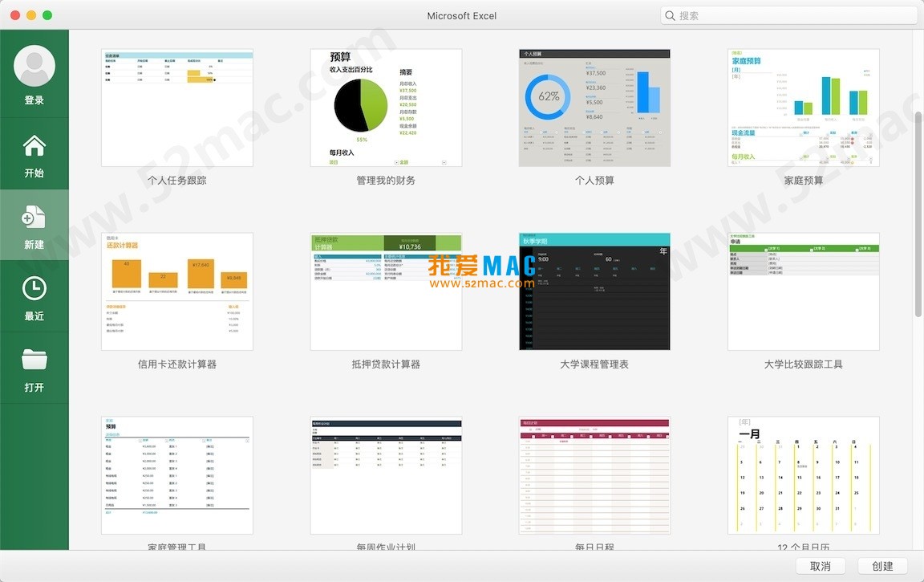Click the 取消 button

(x=821, y=566)
